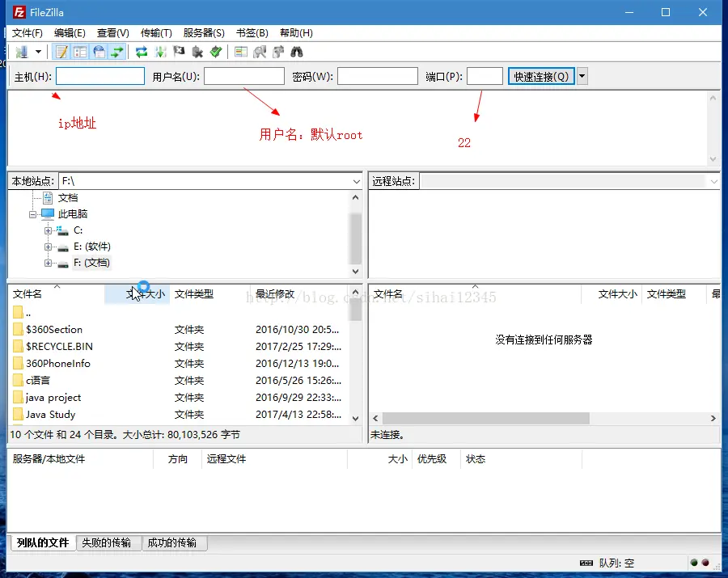728x578 pixels.
Task: Disconnect from the current server
Action: (198, 52)
